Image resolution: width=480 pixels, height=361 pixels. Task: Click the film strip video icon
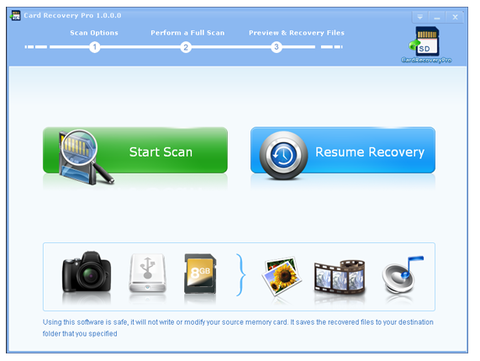[339, 276]
